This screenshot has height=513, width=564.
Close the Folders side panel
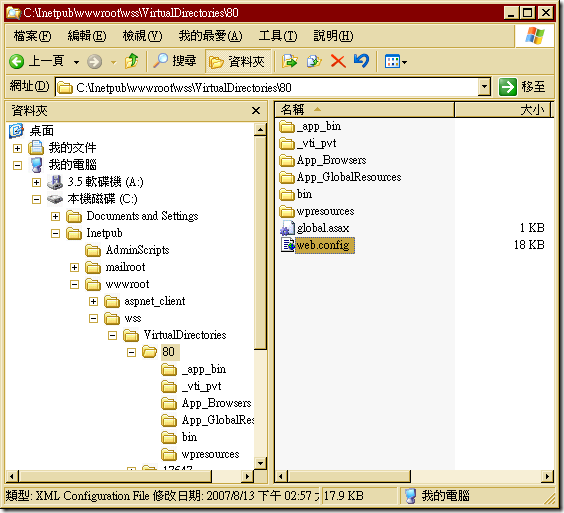point(256,110)
